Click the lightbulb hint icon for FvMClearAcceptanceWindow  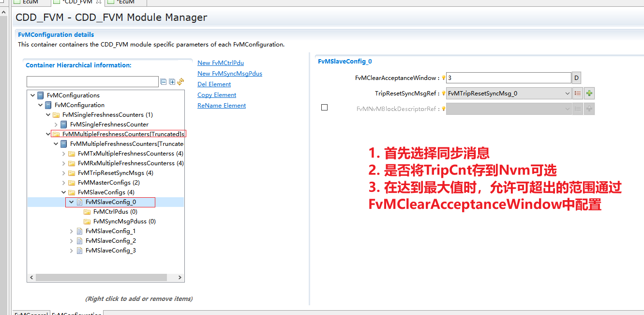(x=443, y=78)
